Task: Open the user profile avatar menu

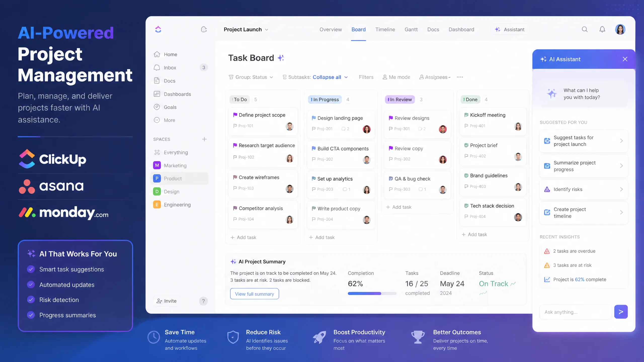Action: tap(620, 29)
